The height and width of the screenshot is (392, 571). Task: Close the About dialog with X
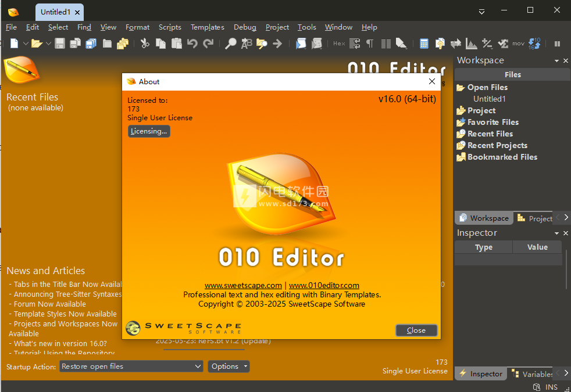click(432, 81)
